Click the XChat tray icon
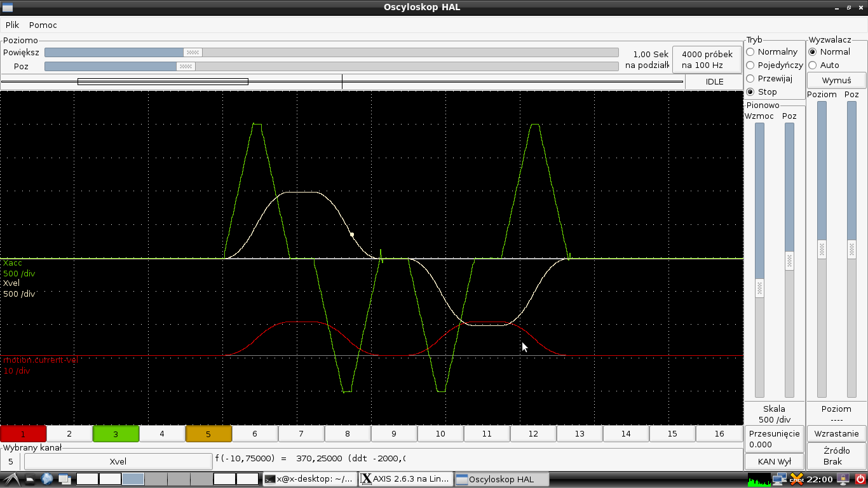This screenshot has width=868, height=488. [x=797, y=479]
